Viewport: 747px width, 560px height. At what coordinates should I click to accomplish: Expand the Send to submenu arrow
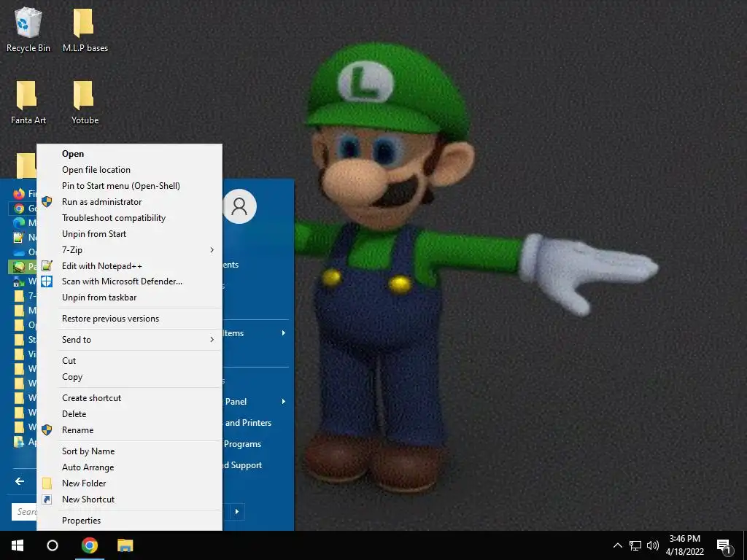212,340
